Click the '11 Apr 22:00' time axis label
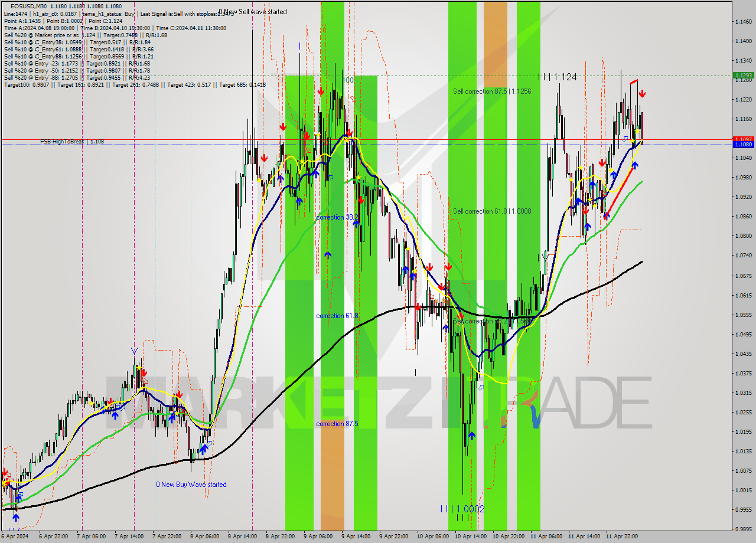This screenshot has height=543, width=756. coord(621,537)
